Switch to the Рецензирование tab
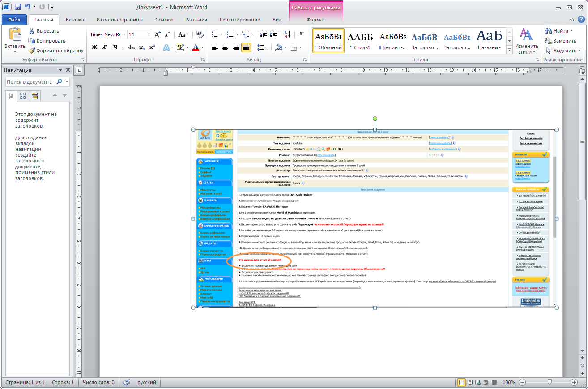 click(240, 20)
